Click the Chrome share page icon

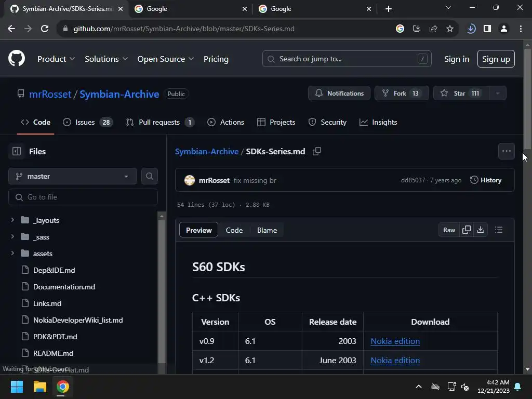point(433,29)
